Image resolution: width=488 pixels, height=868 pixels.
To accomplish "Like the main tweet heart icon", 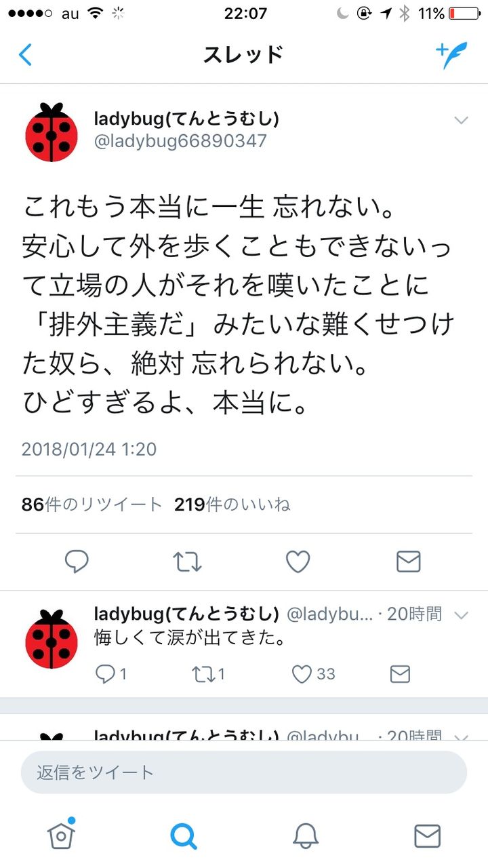I will (298, 561).
